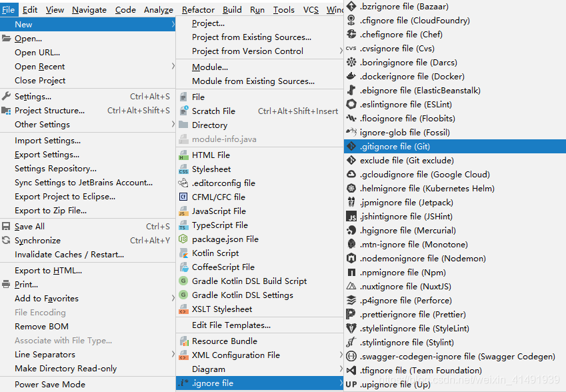Expand the New submenu arrow
The image size is (566, 392).
[173, 24]
